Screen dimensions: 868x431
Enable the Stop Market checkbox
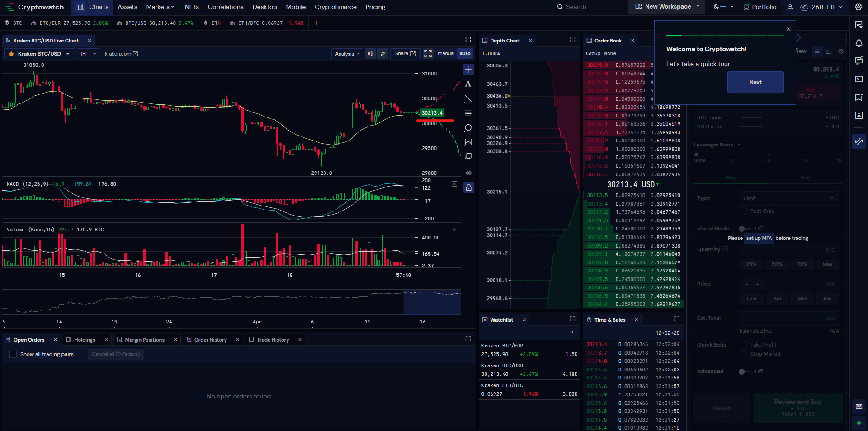tap(743, 354)
